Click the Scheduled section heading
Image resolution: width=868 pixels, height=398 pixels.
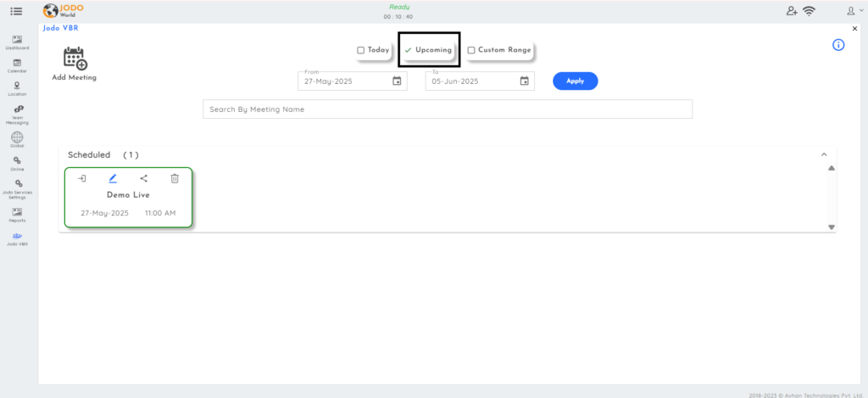pyautogui.click(x=89, y=154)
